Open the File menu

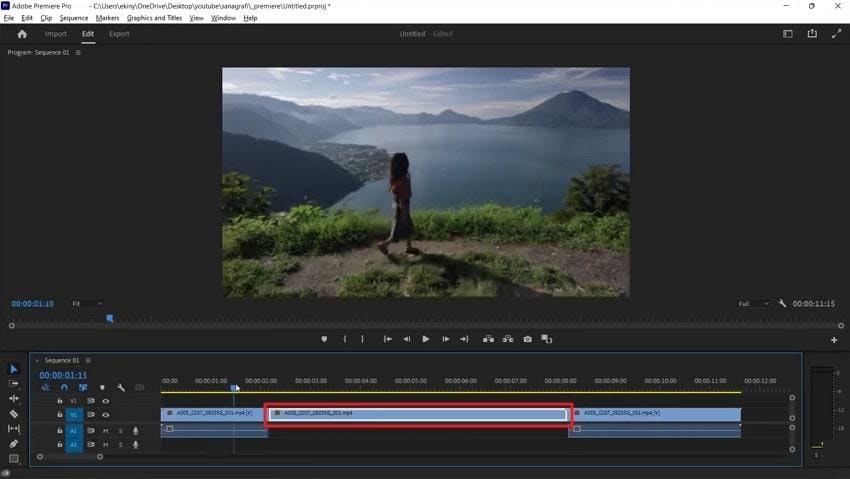[x=9, y=18]
